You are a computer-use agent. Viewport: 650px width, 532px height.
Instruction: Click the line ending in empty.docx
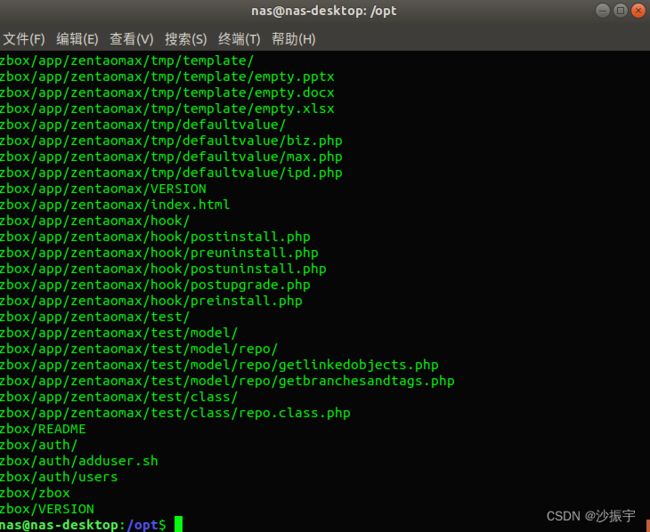[167, 92]
